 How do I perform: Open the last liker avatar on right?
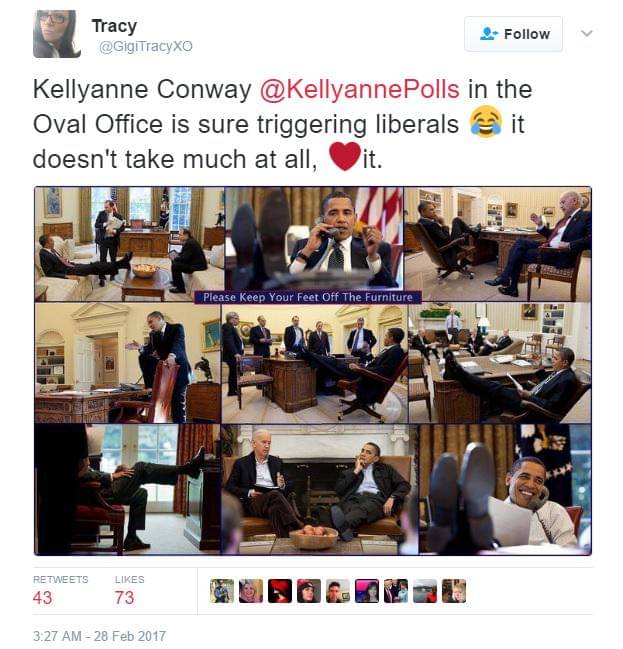[454, 591]
